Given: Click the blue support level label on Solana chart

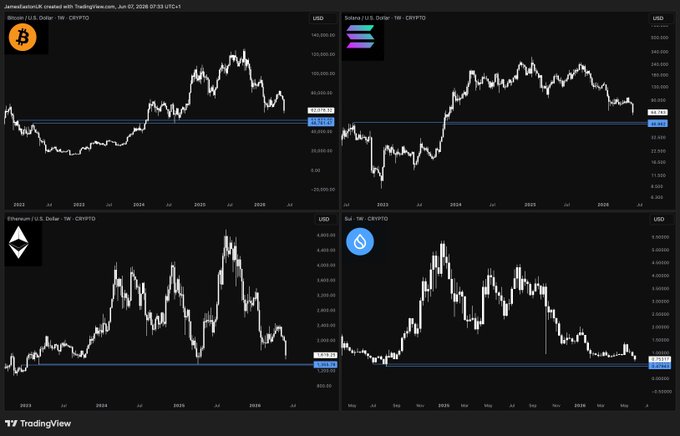Looking at the screenshot, I should click(657, 124).
